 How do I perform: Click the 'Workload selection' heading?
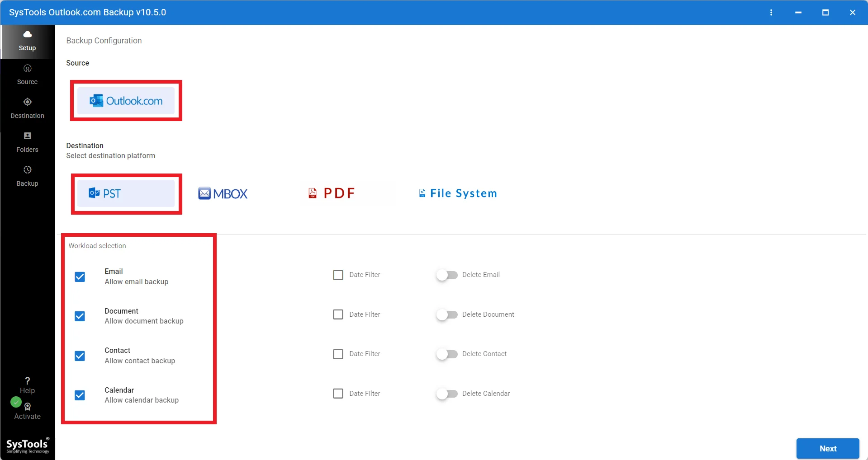[x=97, y=246]
